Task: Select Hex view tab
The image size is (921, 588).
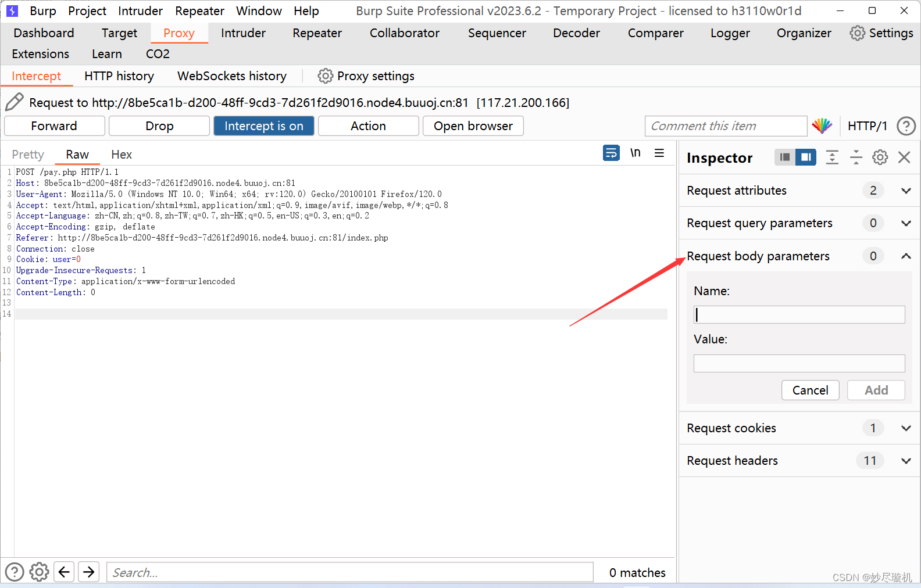Action: [122, 155]
